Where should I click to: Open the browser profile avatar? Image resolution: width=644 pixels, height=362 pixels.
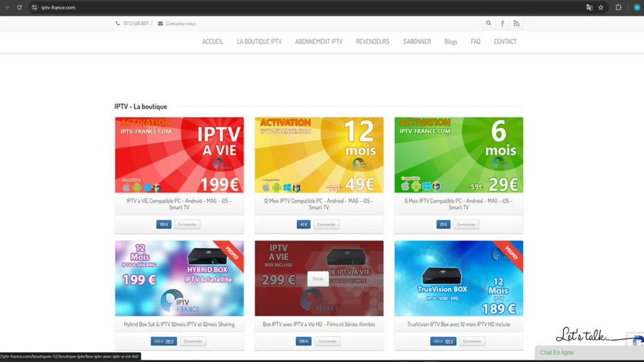636,8
